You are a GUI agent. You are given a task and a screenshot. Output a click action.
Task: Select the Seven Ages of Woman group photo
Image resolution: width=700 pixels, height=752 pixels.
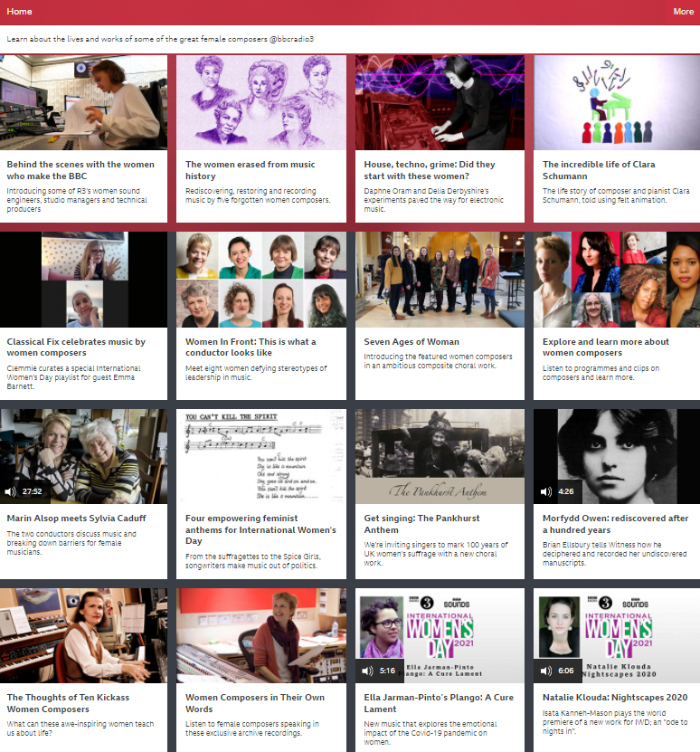[440, 280]
